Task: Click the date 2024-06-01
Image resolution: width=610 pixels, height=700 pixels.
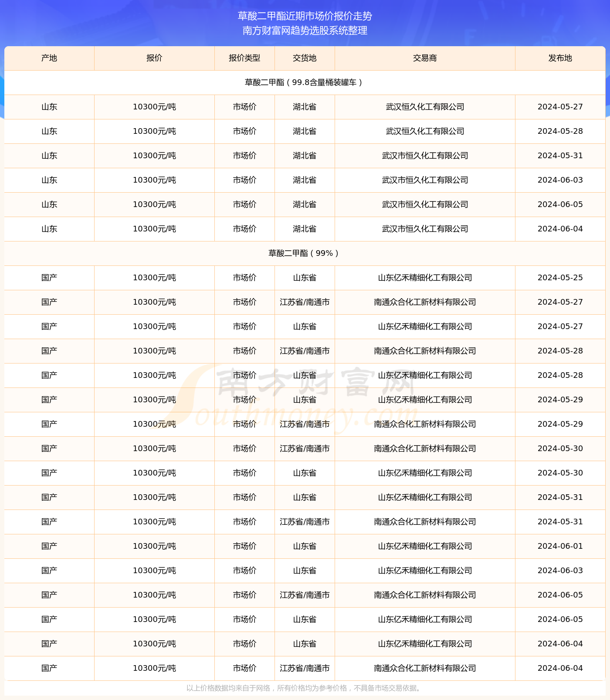Action: click(560, 546)
